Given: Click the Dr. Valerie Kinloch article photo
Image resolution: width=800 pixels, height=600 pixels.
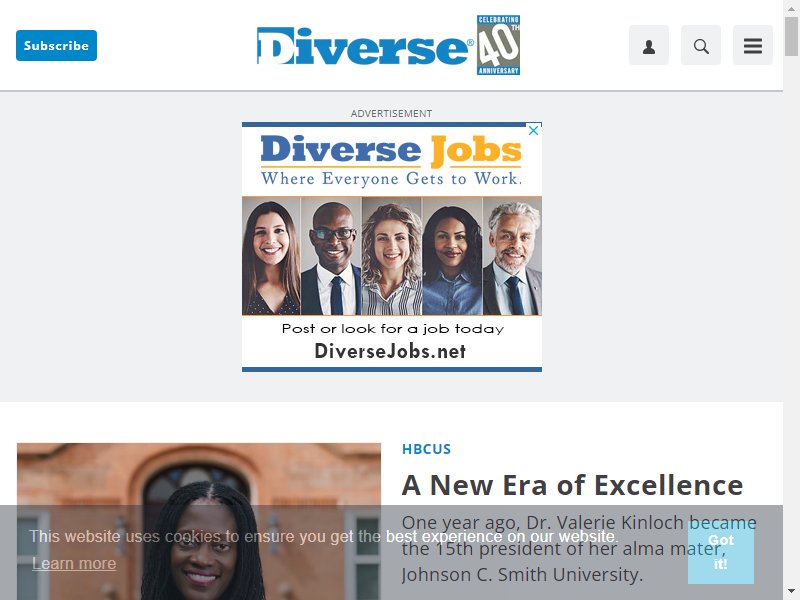Looking at the screenshot, I should (x=199, y=521).
